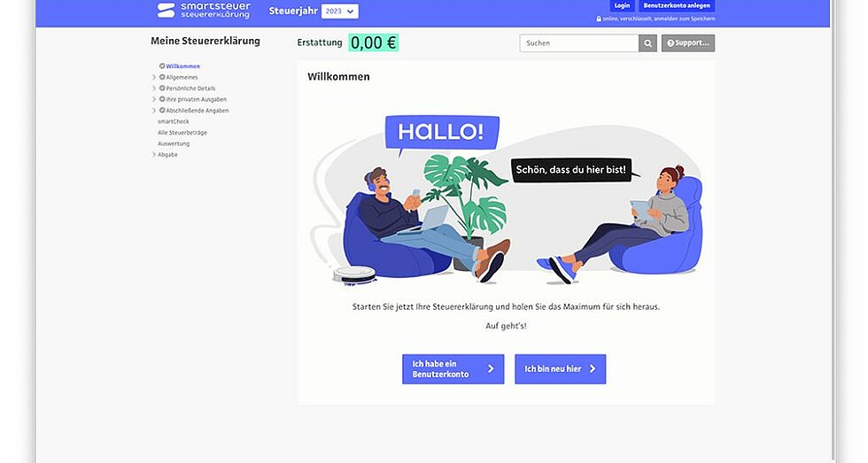
Task: Select Alle Steuerbeträge in the sidebar
Action: (182, 133)
